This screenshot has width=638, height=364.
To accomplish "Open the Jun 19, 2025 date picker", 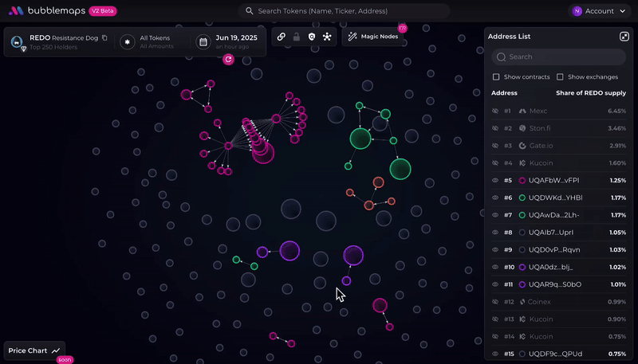I will 227,42.
